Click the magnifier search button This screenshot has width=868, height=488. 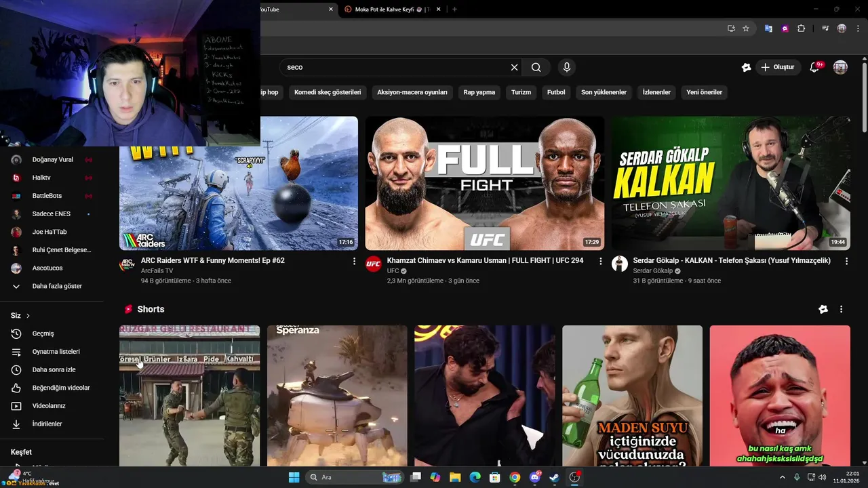point(536,67)
